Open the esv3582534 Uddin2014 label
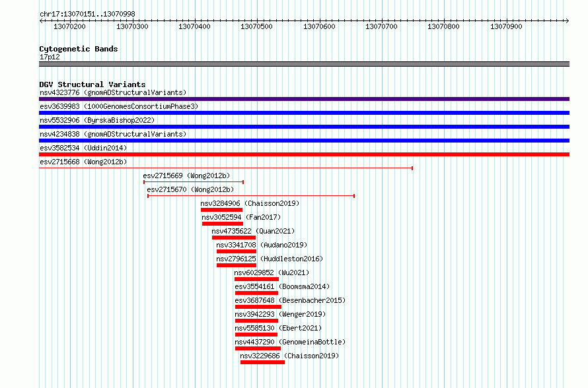This screenshot has width=588, height=388. 83,148
